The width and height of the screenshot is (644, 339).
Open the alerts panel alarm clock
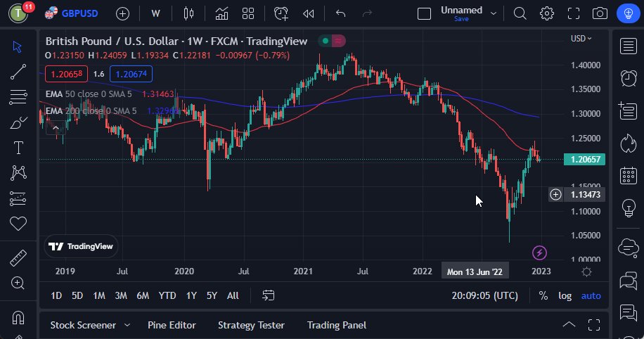(628, 78)
